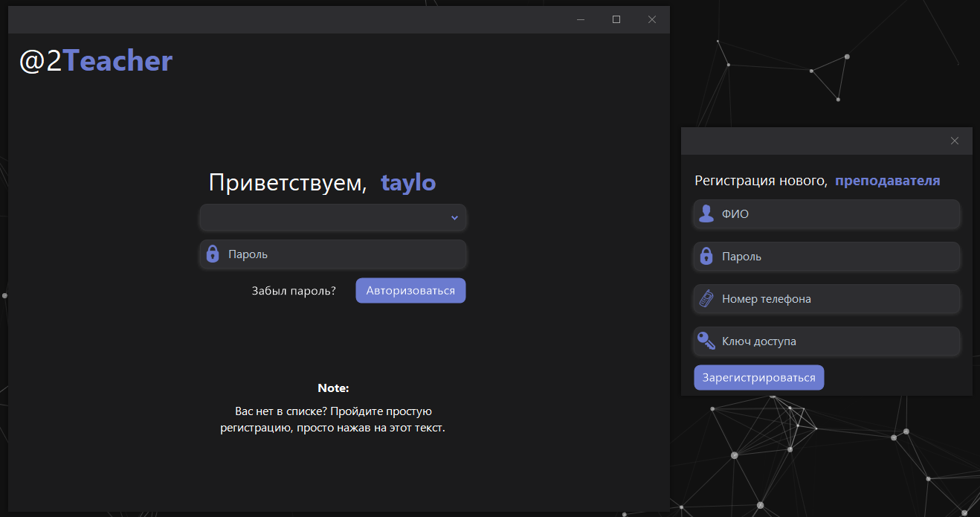Focus the registration Пароль input field
This screenshot has height=517, width=980.
[x=836, y=257]
